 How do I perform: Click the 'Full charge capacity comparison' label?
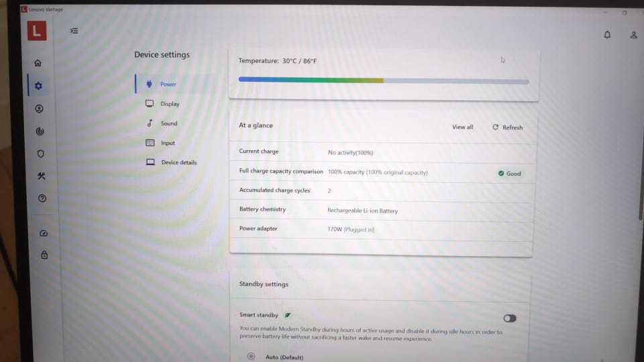tap(281, 171)
